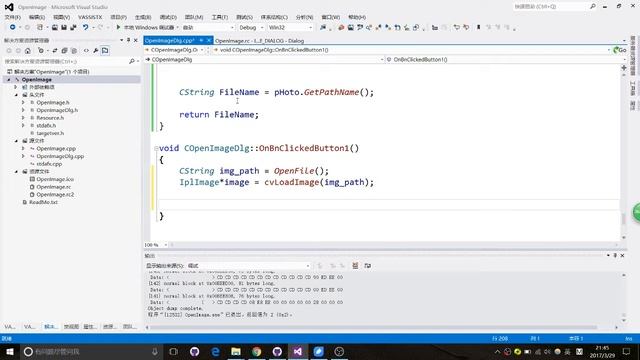Start debugging with the green play arrow

[118, 27]
